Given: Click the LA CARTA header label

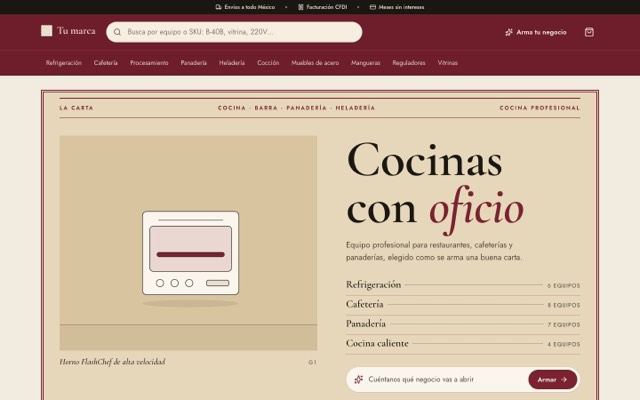Looking at the screenshot, I should point(76,108).
